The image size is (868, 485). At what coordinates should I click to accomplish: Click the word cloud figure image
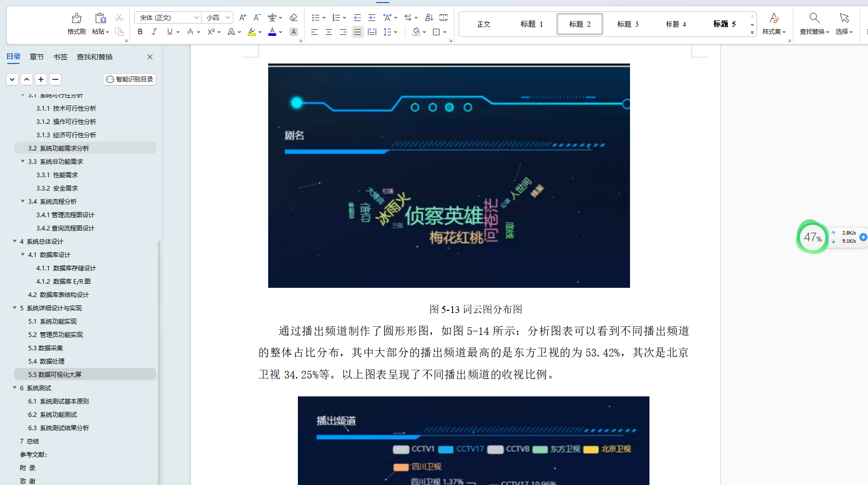[449, 176]
